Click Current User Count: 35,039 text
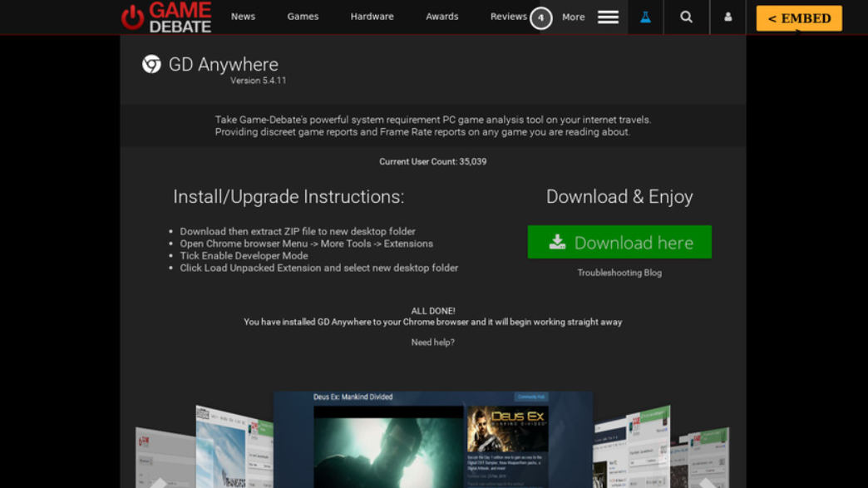 click(433, 161)
